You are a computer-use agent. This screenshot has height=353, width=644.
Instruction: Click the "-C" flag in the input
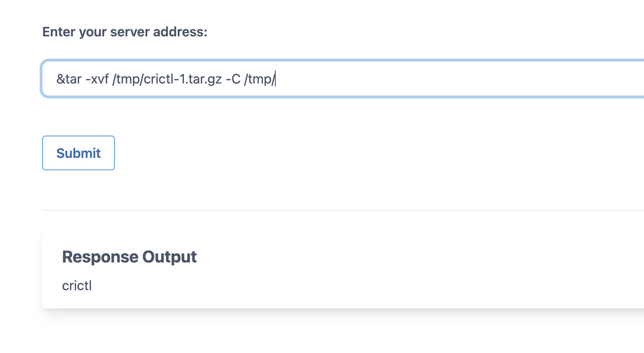click(233, 79)
